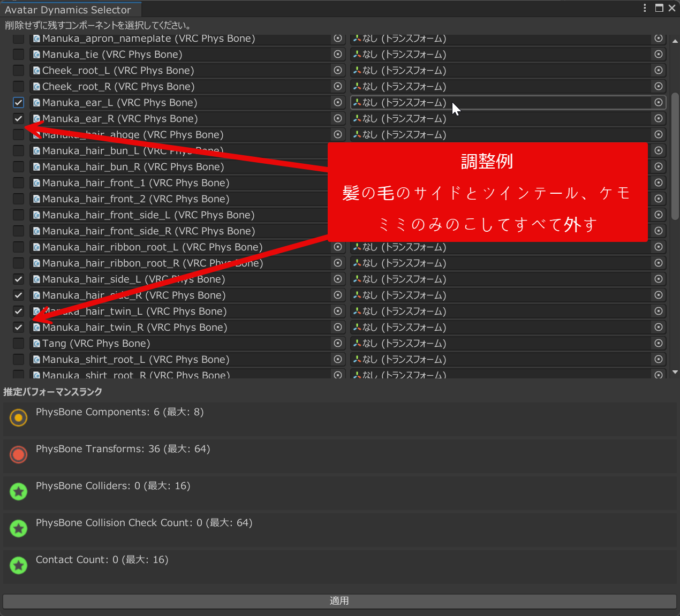Click the window's three-dot options menu icon

click(645, 8)
